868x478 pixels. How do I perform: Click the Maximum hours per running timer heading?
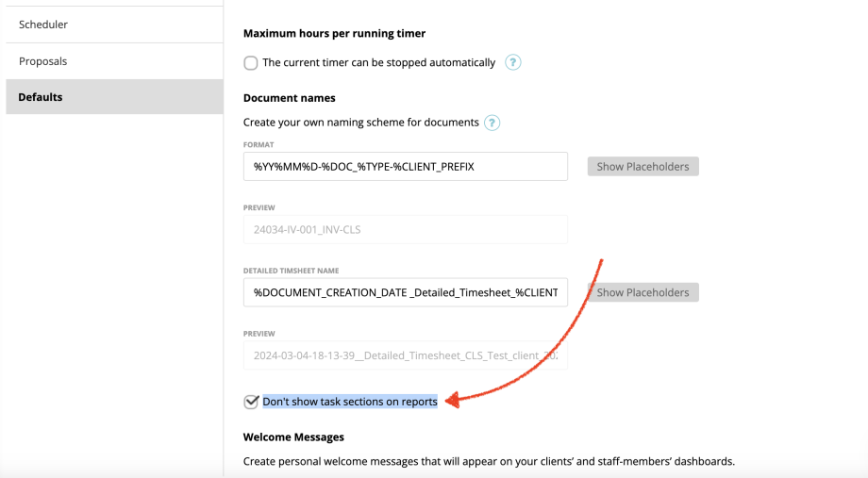[x=334, y=33]
